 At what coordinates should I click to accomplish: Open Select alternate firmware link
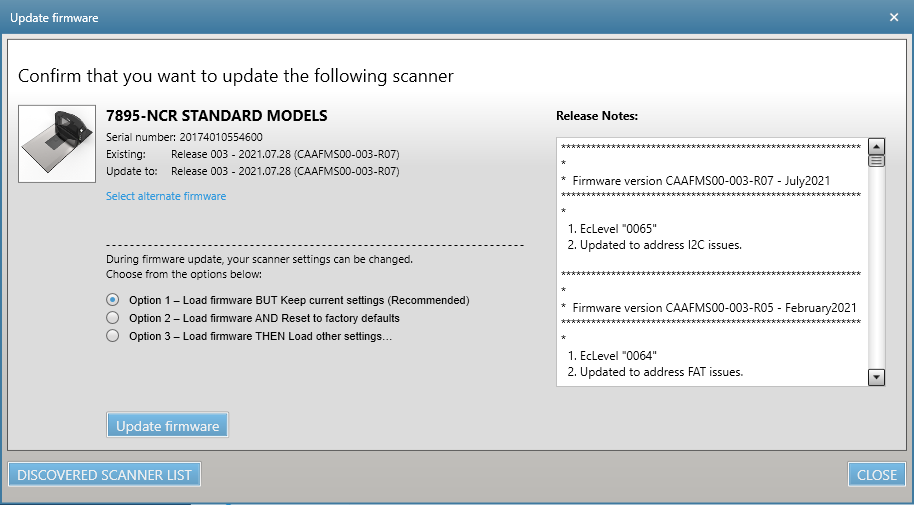tap(166, 196)
